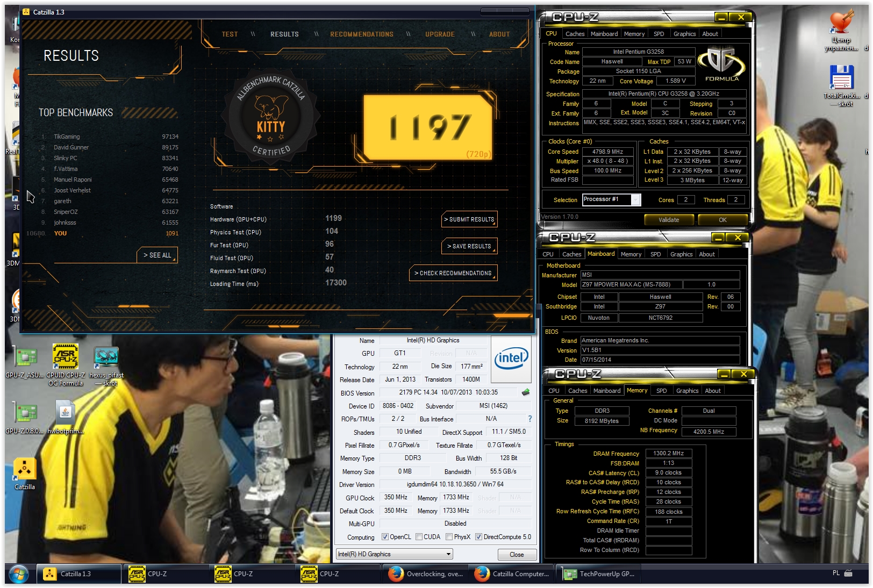Click the YOU 1091 ranking row
This screenshot has height=588, width=873.
(102, 233)
